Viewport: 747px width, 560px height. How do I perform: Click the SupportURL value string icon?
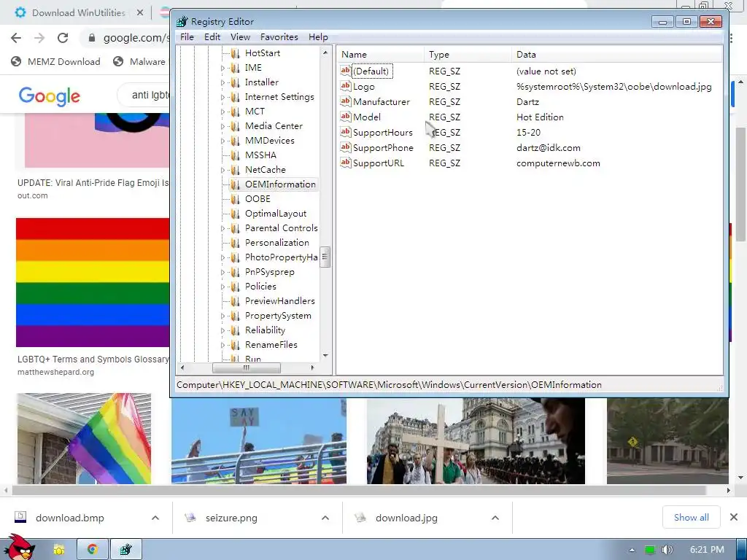click(345, 163)
